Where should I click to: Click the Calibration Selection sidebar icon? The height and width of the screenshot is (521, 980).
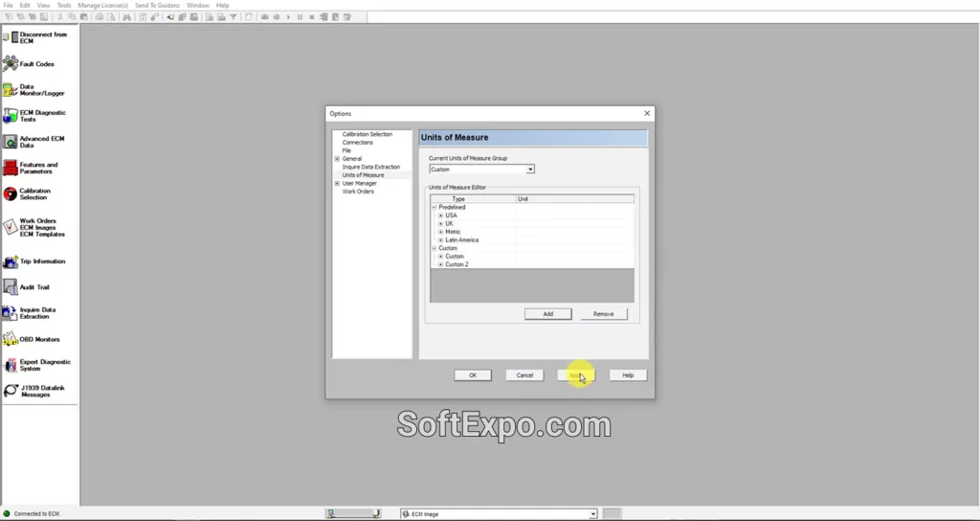(x=10, y=193)
